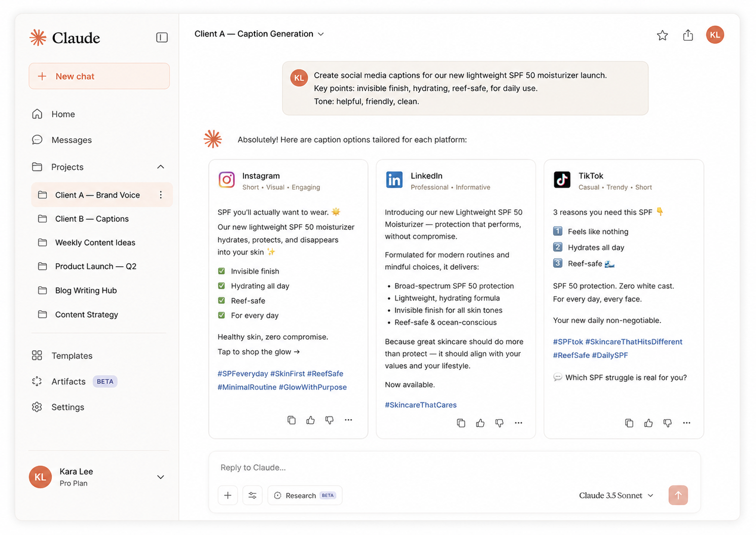
Task: Start a New chat
Action: click(x=99, y=76)
